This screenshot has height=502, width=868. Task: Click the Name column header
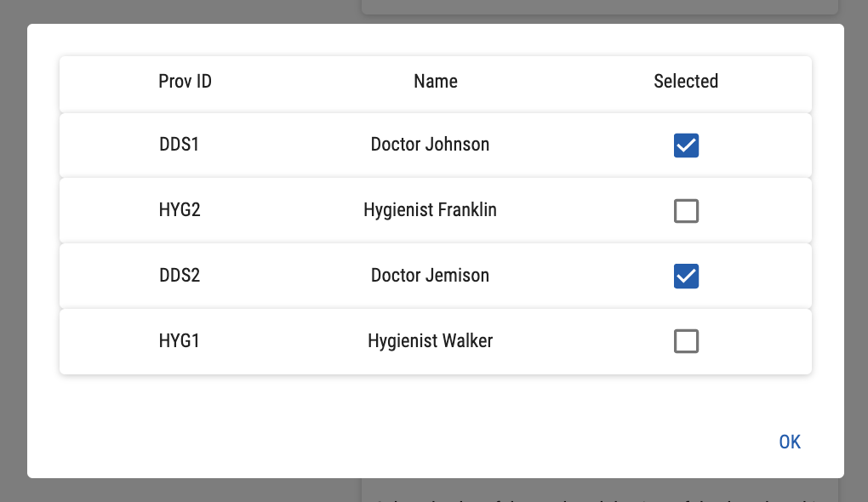coord(435,82)
